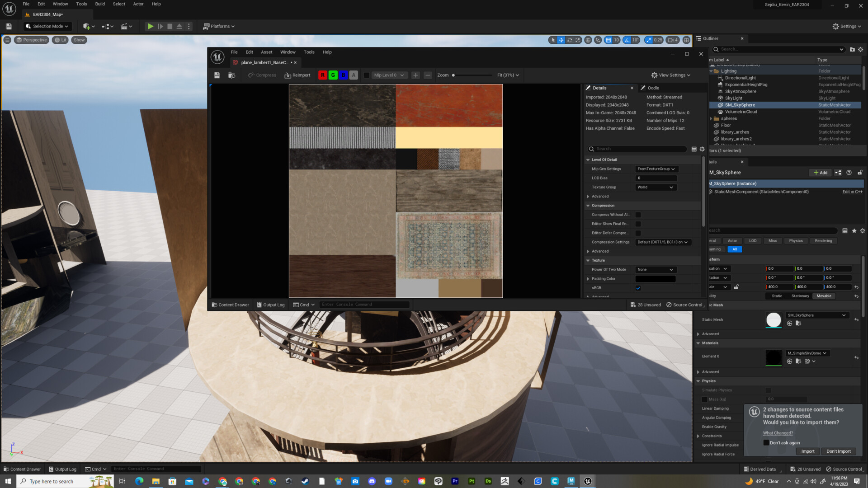Browse to asset in Content Browser icon
The image size is (868, 488).
pyautogui.click(x=232, y=75)
